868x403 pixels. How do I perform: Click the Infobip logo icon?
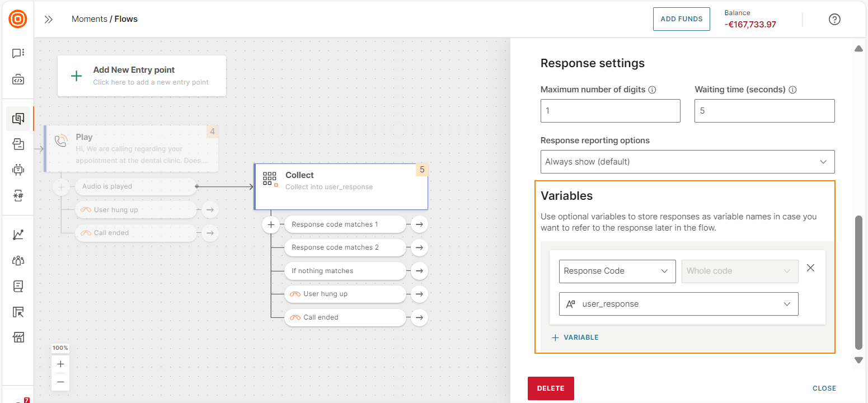click(18, 19)
